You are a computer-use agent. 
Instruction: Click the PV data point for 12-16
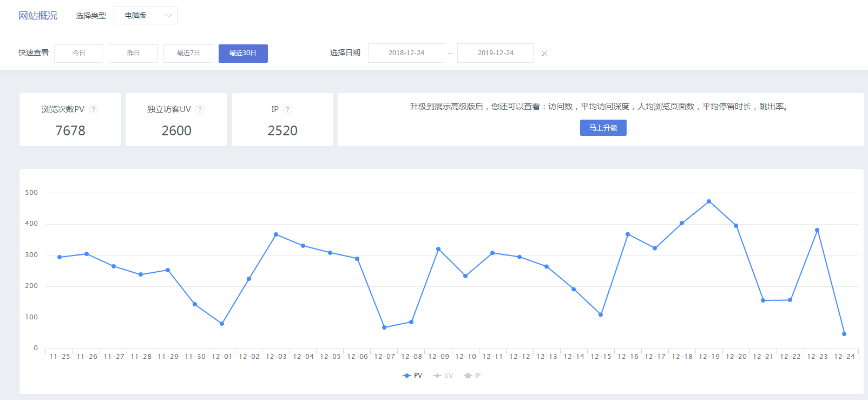[628, 234]
